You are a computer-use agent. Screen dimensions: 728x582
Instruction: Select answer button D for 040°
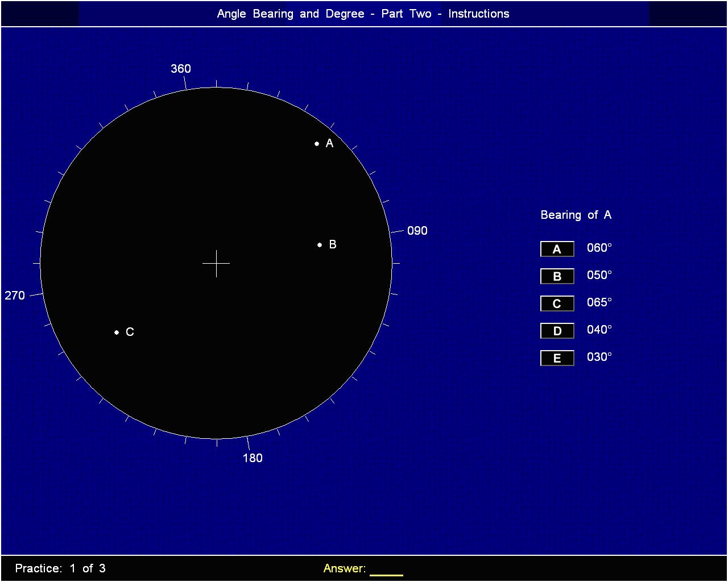[x=557, y=331]
